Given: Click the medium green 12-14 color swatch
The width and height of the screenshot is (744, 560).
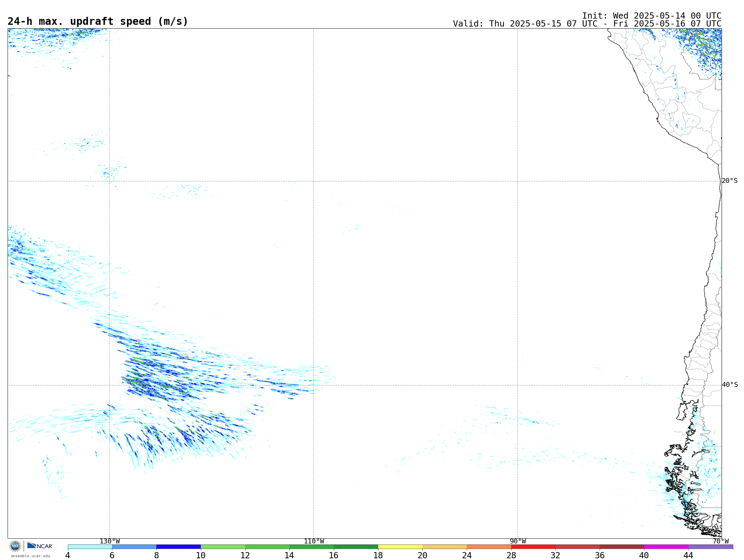Looking at the screenshot, I should (x=267, y=547).
